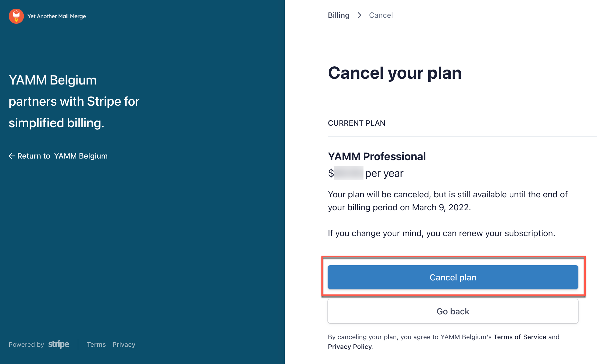Click the left arrow beside Return to
597x364 pixels.
pos(12,156)
